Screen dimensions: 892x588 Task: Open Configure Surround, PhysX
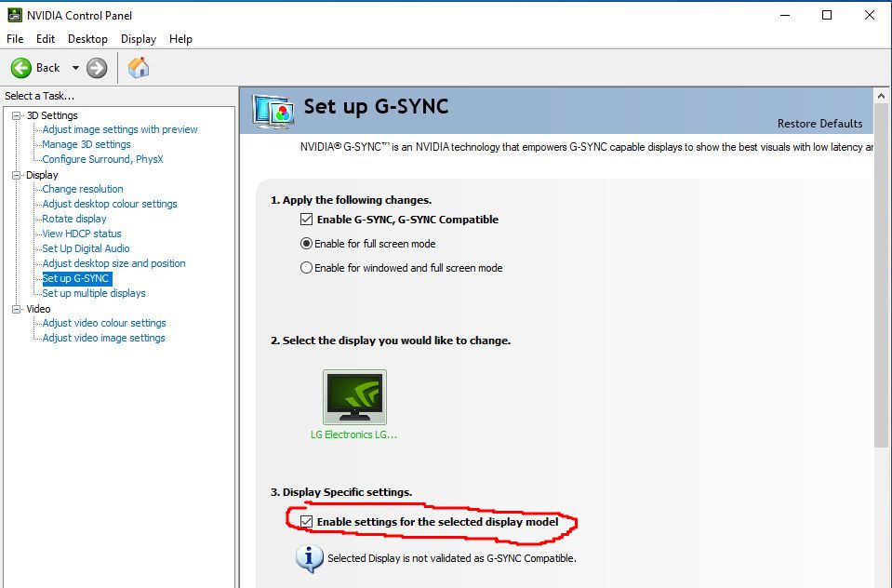pyautogui.click(x=102, y=159)
